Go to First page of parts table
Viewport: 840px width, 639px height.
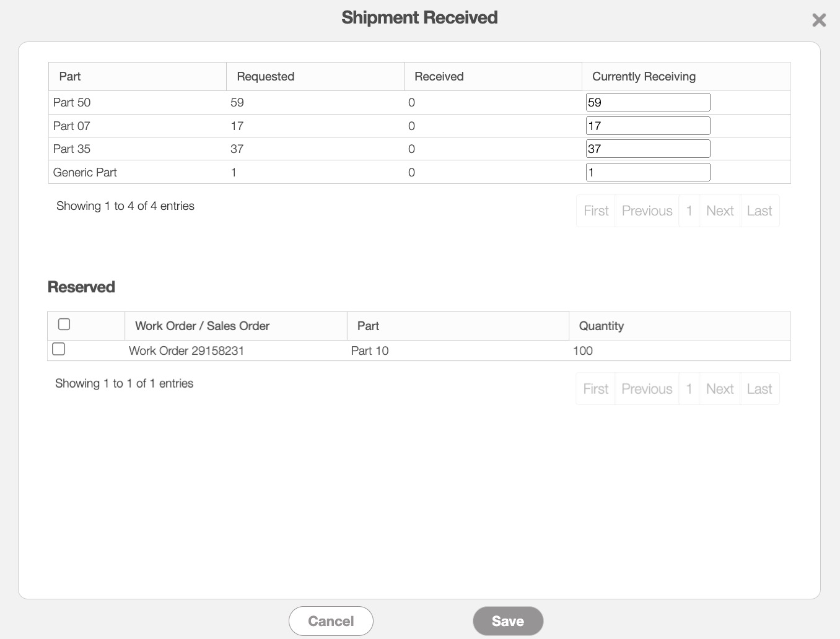[596, 211]
